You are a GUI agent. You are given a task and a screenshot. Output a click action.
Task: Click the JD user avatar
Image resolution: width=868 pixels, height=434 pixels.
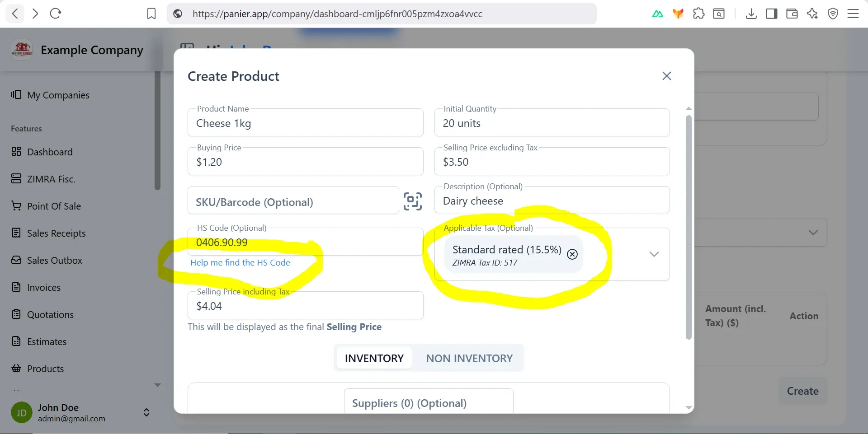[x=22, y=413]
